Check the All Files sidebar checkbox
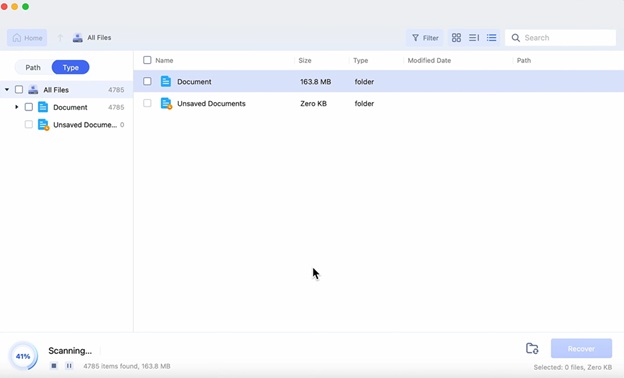This screenshot has width=624, height=378. [x=19, y=90]
